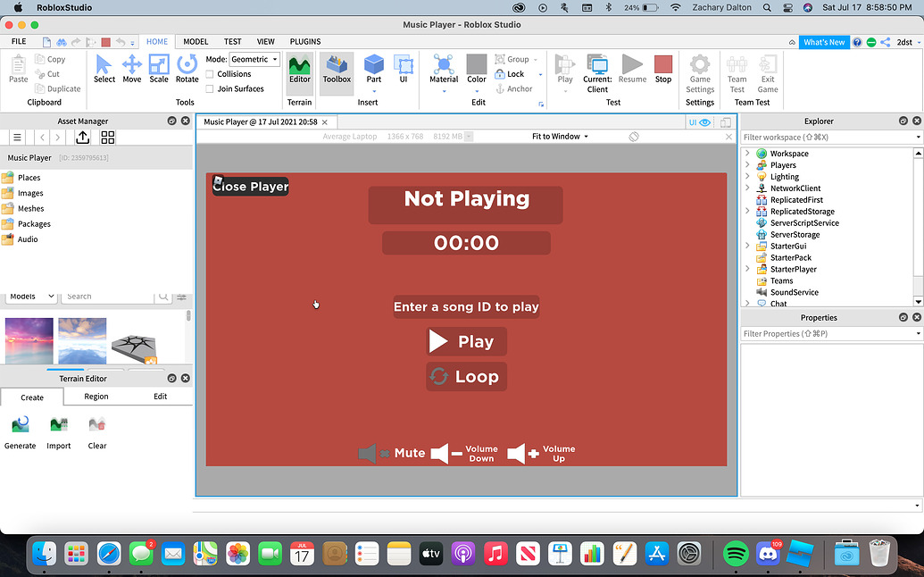This screenshot has width=924, height=577.
Task: Open Discord from the dock
Action: (768, 554)
